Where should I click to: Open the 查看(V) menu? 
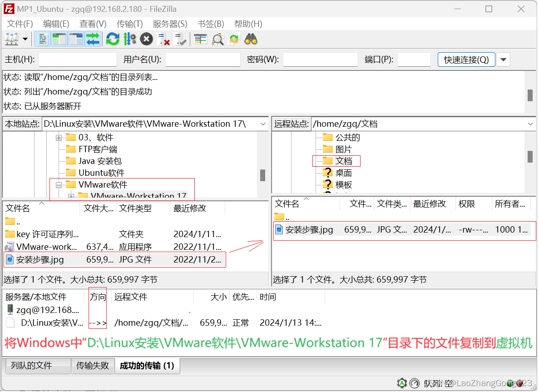tap(93, 24)
